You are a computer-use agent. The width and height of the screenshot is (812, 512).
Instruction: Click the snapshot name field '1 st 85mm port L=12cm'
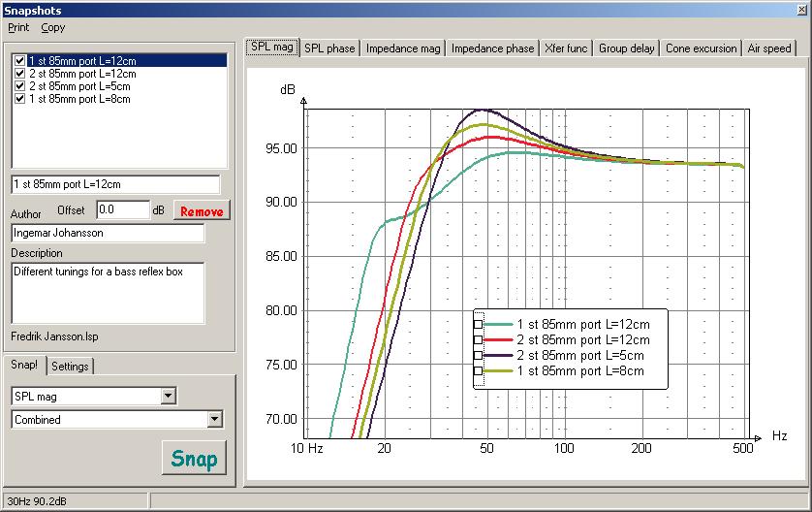point(115,184)
